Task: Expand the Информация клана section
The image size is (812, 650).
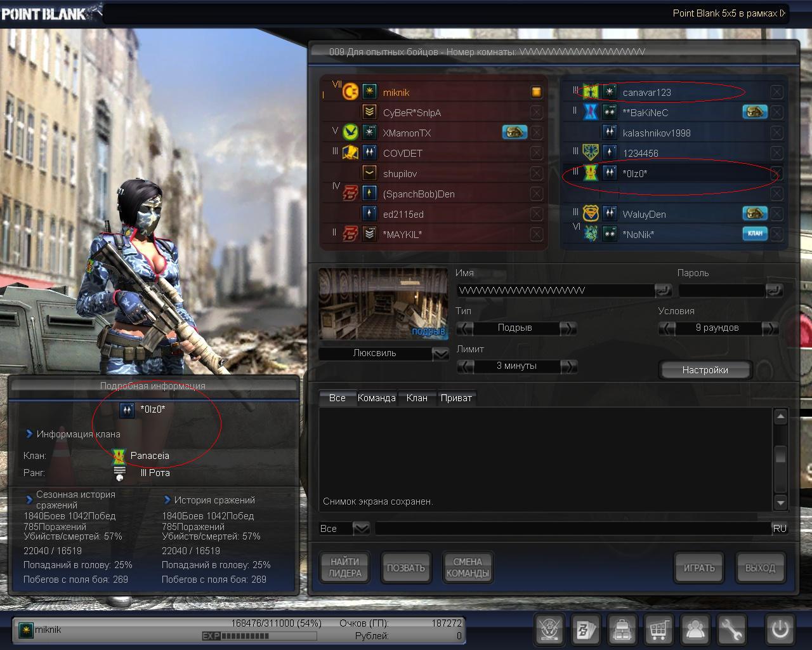Action: point(29,434)
